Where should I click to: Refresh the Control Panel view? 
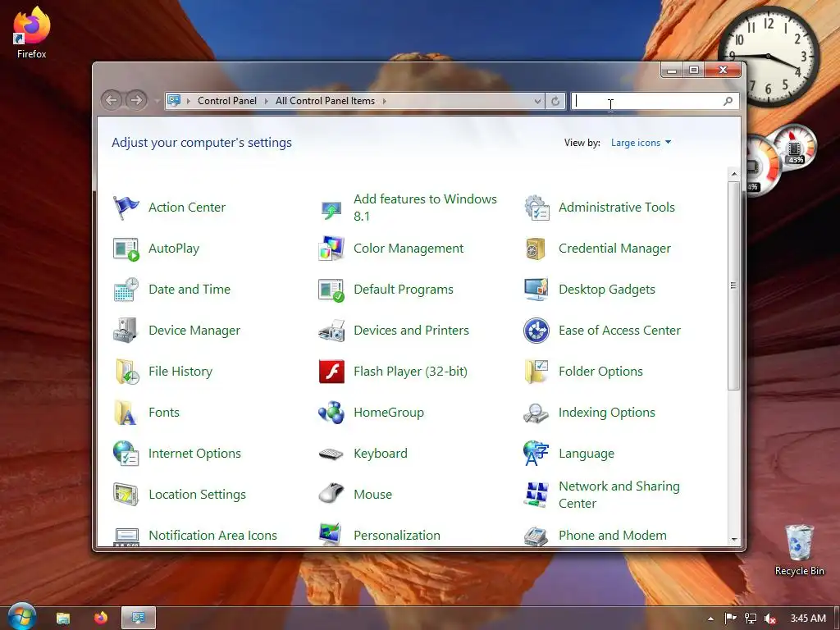555,101
